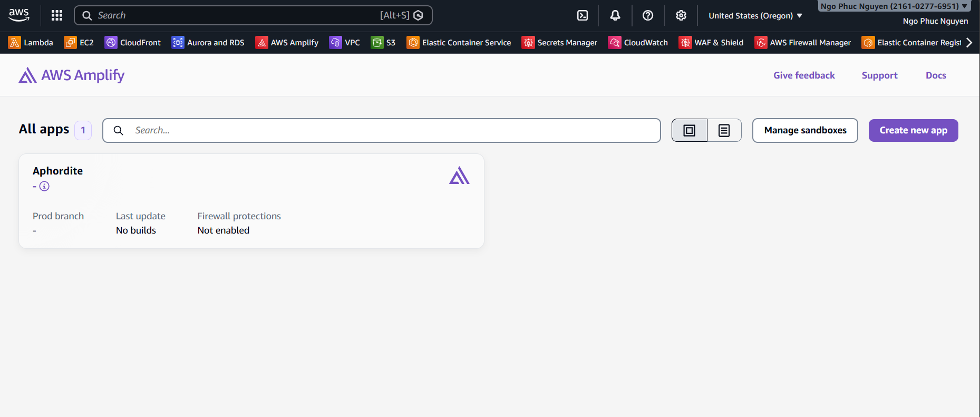The width and height of the screenshot is (980, 417).
Task: Open the Support link
Action: pos(879,75)
